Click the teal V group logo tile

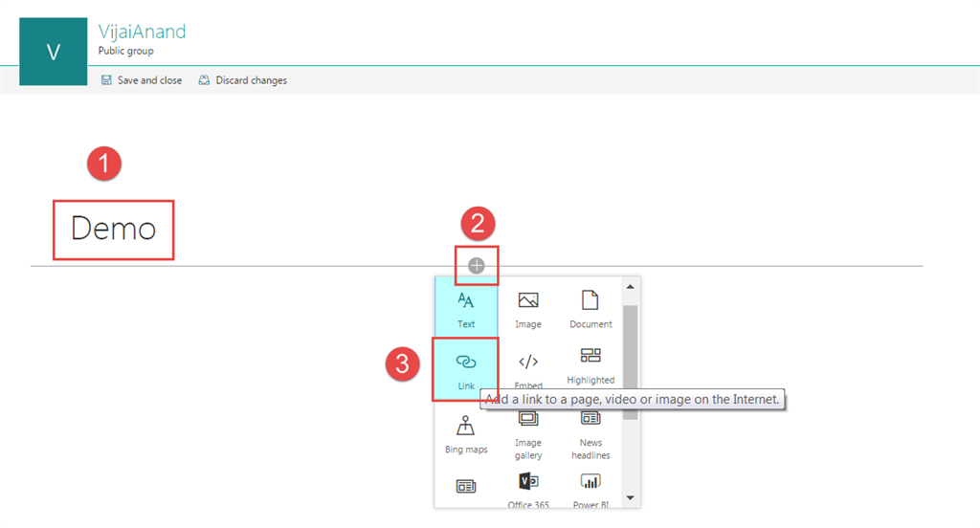(54, 52)
